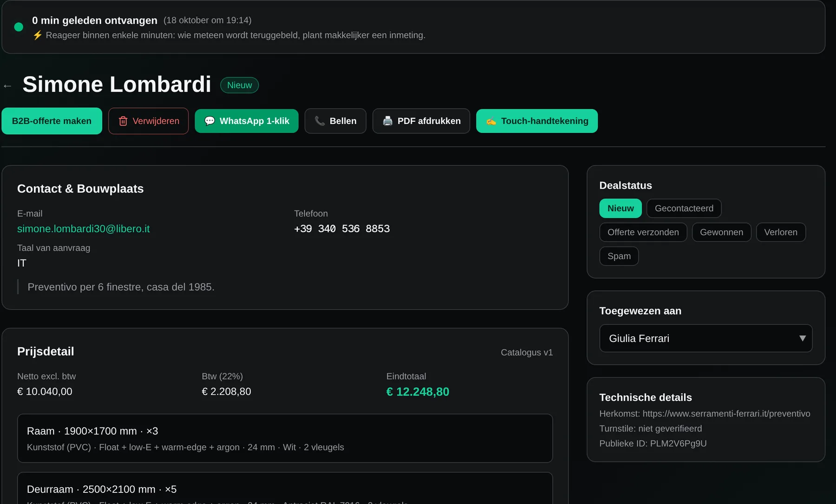
Task: Click the green status dot indicator
Action: tap(19, 27)
